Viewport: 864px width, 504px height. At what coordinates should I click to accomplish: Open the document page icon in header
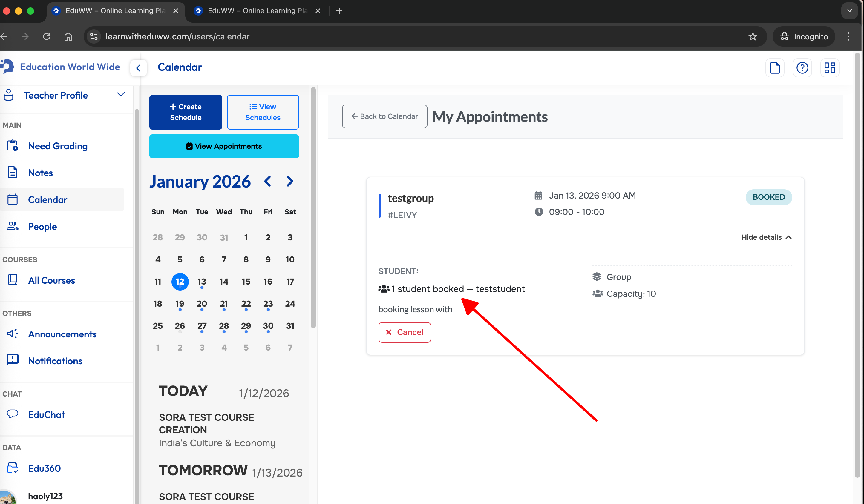click(x=774, y=67)
